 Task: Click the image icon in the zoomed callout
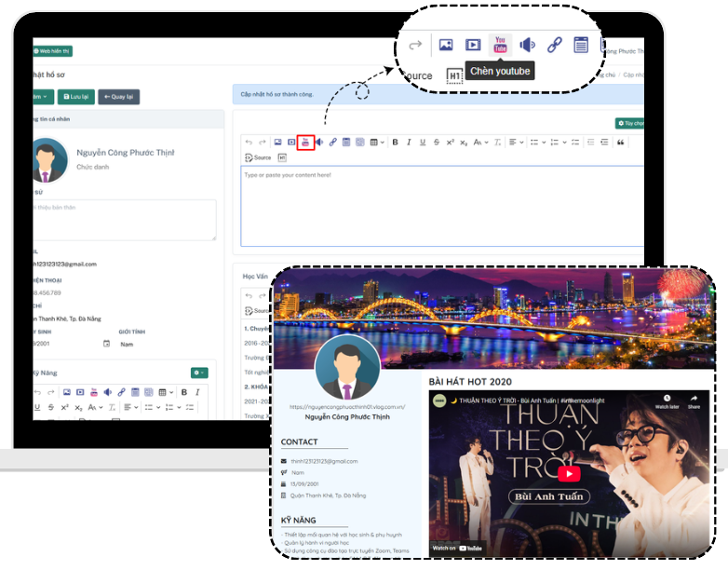coord(446,45)
